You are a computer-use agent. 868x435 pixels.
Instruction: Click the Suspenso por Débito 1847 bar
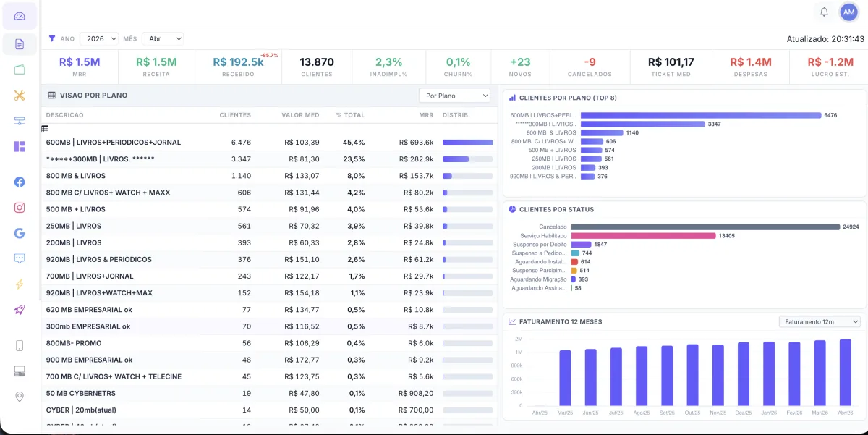point(581,245)
